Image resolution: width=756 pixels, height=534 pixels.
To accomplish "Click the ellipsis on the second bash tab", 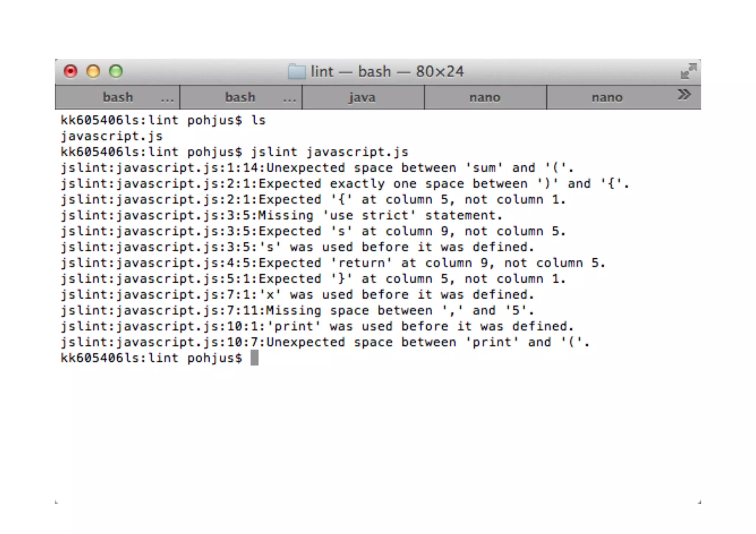I will [x=289, y=100].
